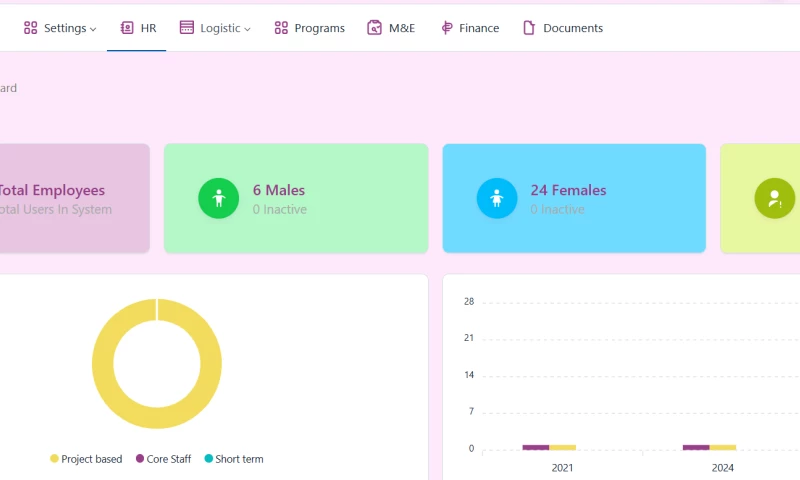Click the green male person icon
Screen dimensions: 800x480
218,198
